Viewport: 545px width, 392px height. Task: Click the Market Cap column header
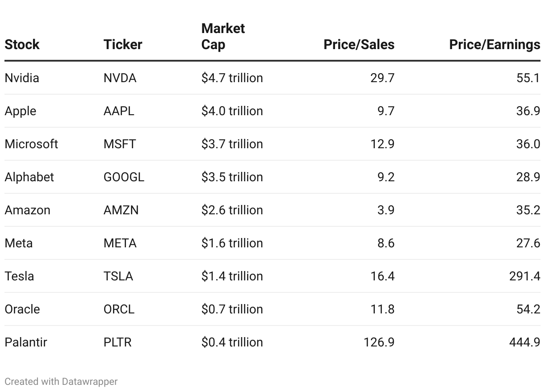click(223, 37)
